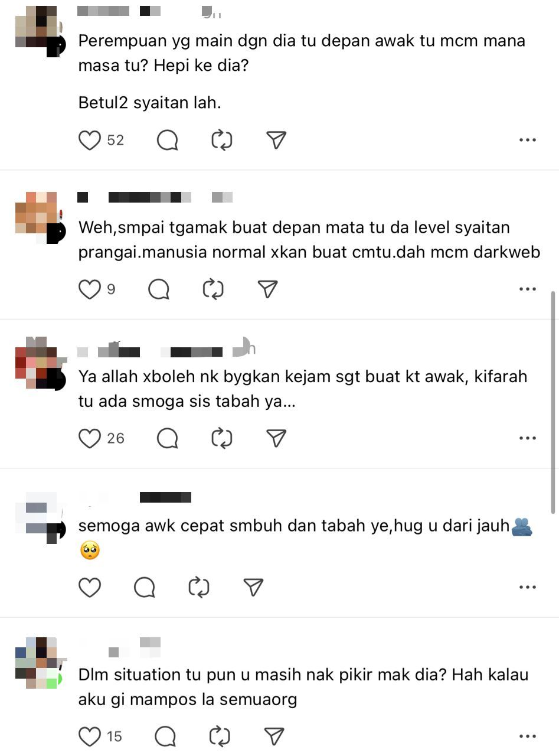Image resolution: width=559 pixels, height=756 pixels.
Task: Reply to the comment with 15 likes
Action: [x=165, y=737]
